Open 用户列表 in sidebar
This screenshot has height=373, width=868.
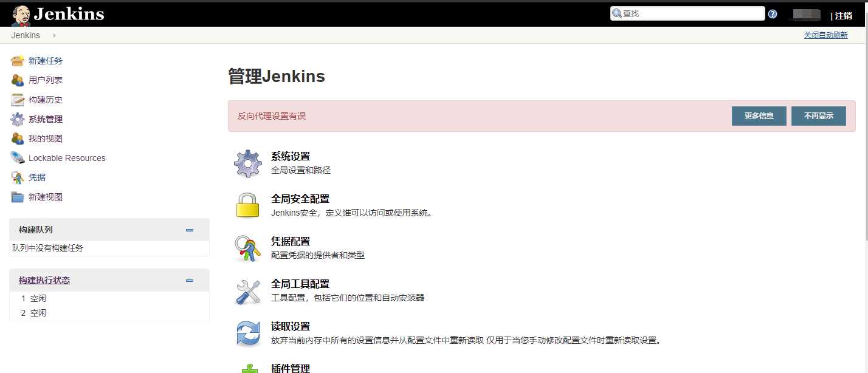click(x=46, y=80)
